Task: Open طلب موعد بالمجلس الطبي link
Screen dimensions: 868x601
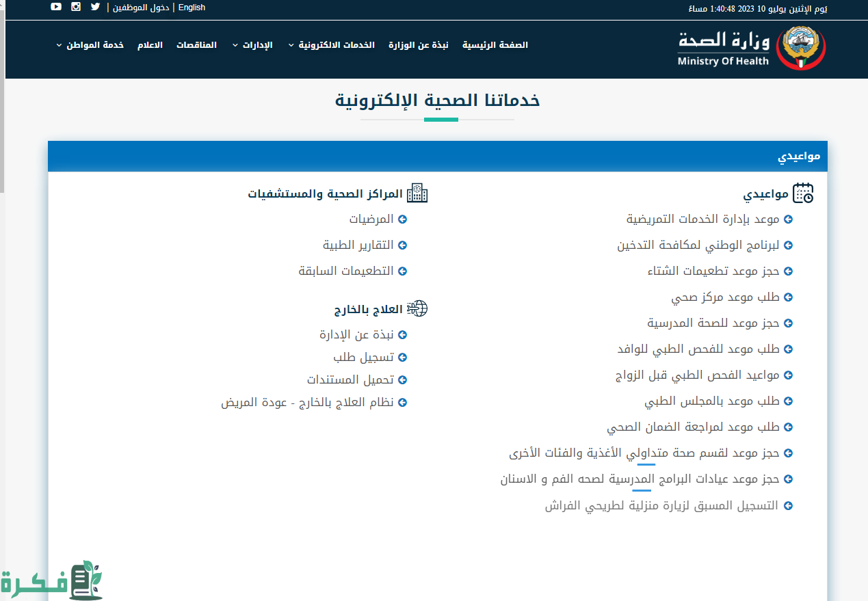Action: click(712, 401)
